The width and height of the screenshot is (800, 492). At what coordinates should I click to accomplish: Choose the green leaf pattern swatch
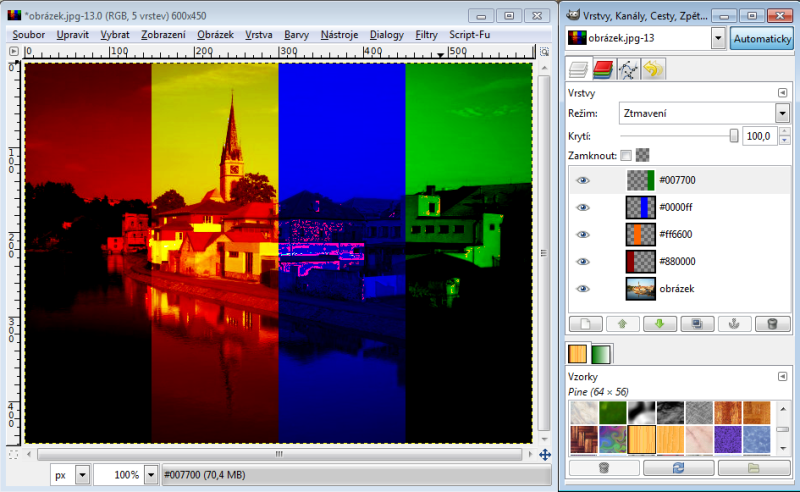coord(612,413)
